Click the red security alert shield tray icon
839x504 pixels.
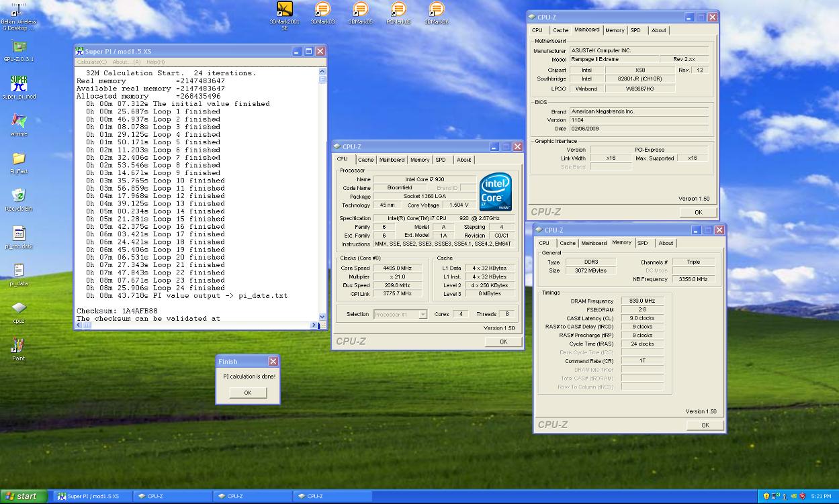(803, 497)
